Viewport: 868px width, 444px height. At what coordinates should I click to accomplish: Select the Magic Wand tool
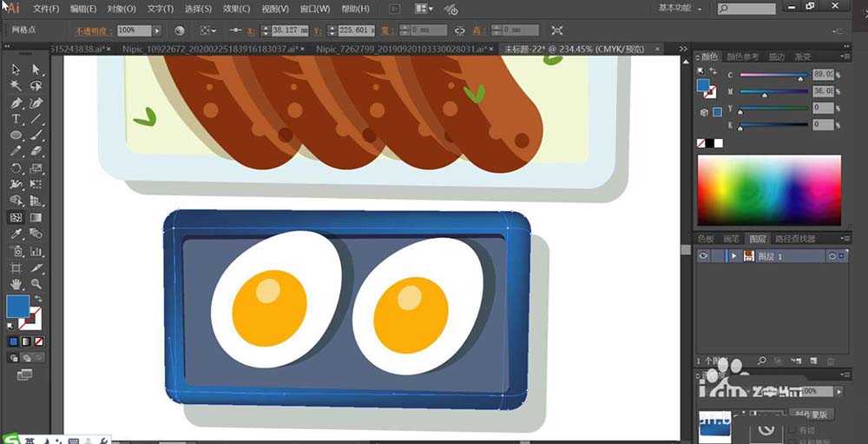point(16,86)
